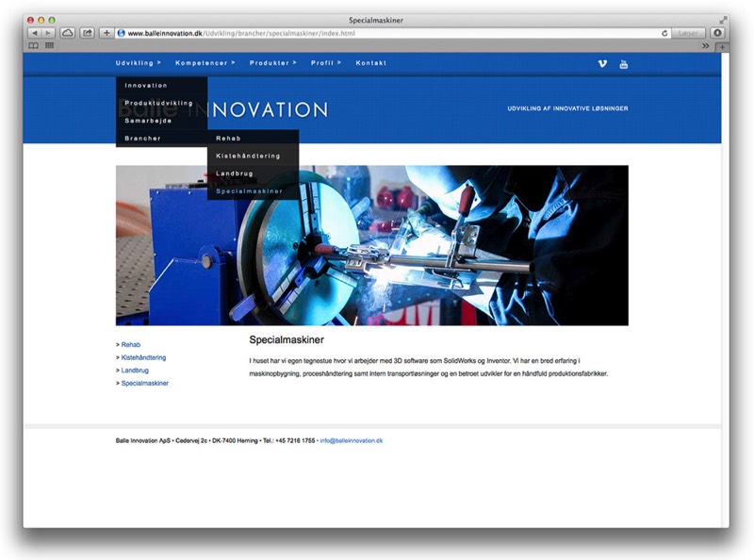Select Samarbejde in the dropdown menu

tap(161, 121)
